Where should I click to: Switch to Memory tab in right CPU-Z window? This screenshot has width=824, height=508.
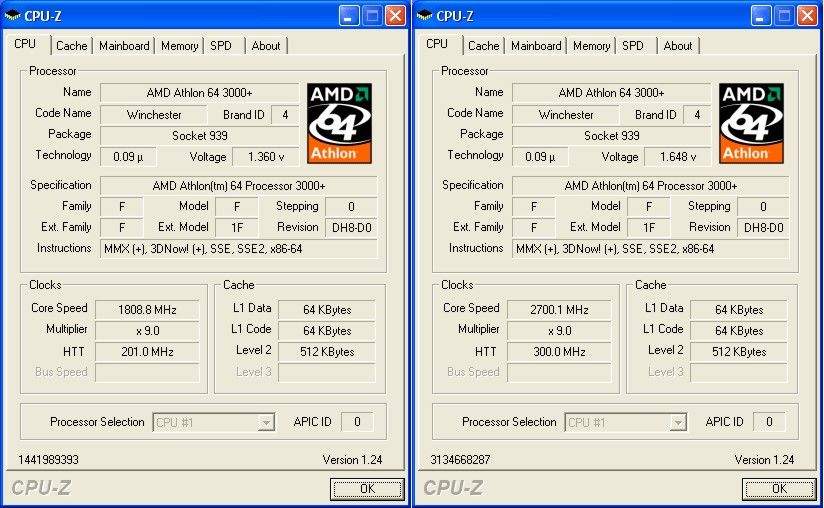pos(591,46)
